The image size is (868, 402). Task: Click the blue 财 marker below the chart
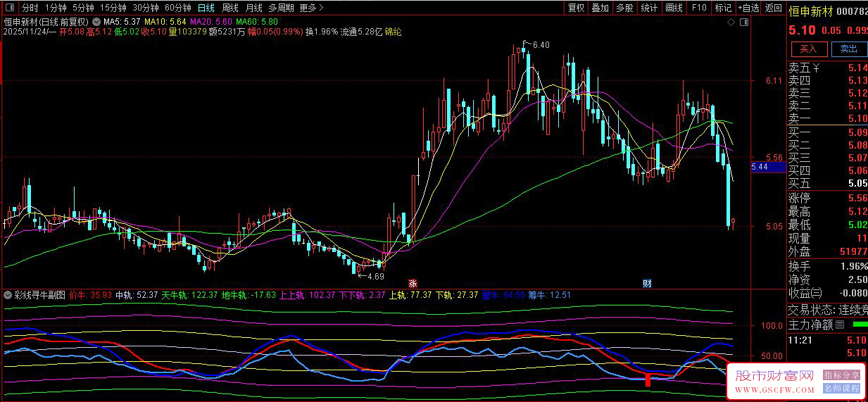(647, 283)
